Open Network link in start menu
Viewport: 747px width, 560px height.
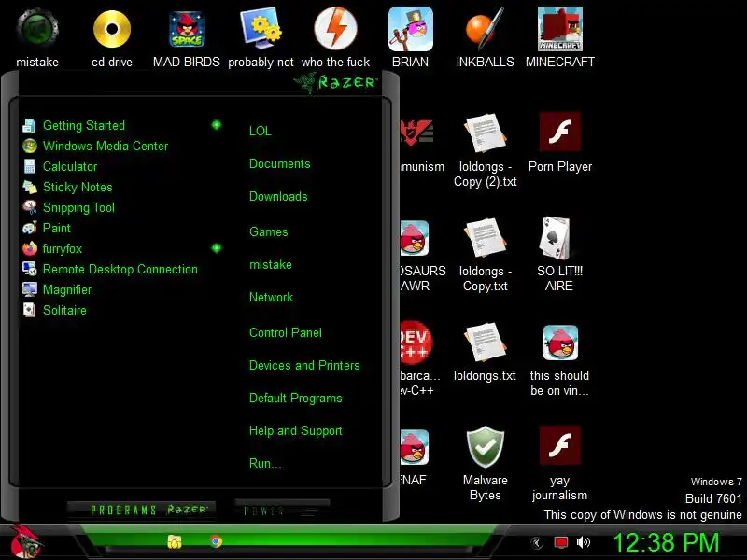tap(271, 297)
